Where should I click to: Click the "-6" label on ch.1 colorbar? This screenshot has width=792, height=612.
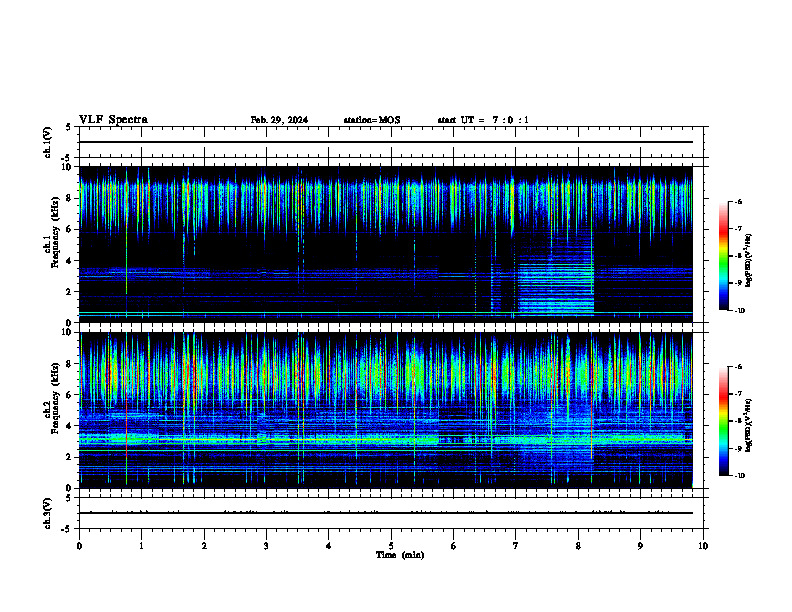tap(738, 202)
